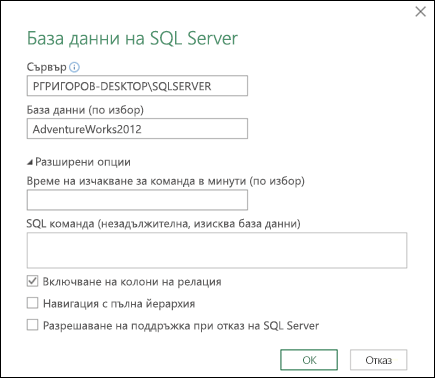Close the SQL Server database dialog

(x=420, y=12)
